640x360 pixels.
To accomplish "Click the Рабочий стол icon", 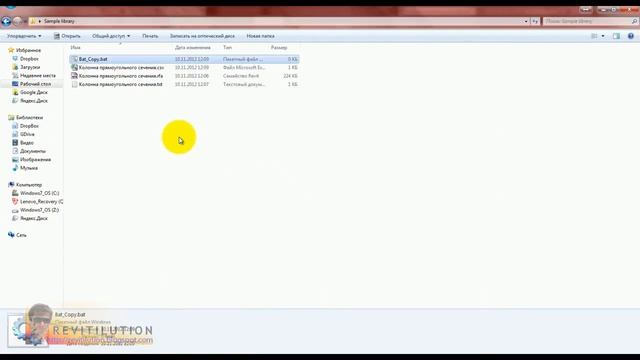I will pos(15,84).
